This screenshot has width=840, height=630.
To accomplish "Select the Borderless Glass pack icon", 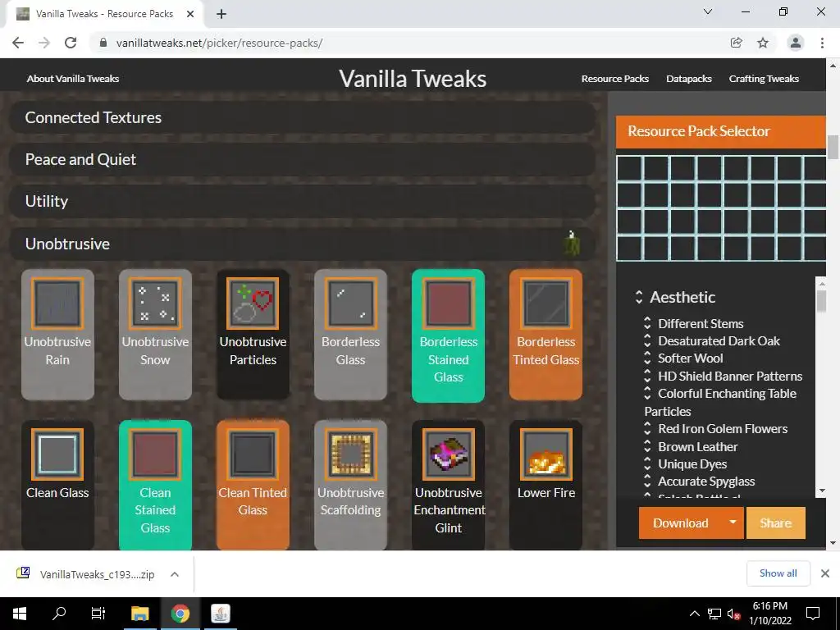I will pos(350,304).
